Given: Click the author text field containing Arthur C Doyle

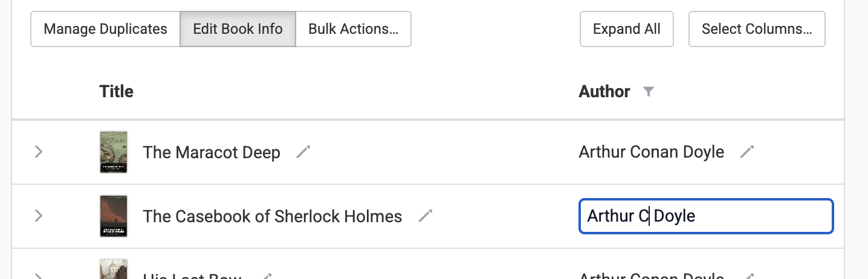Looking at the screenshot, I should [x=705, y=216].
